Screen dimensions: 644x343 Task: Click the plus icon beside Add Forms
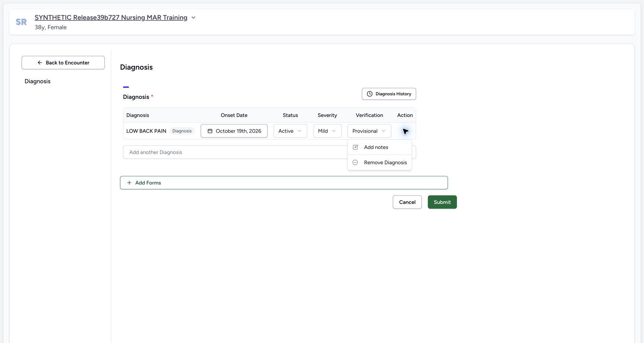(129, 183)
